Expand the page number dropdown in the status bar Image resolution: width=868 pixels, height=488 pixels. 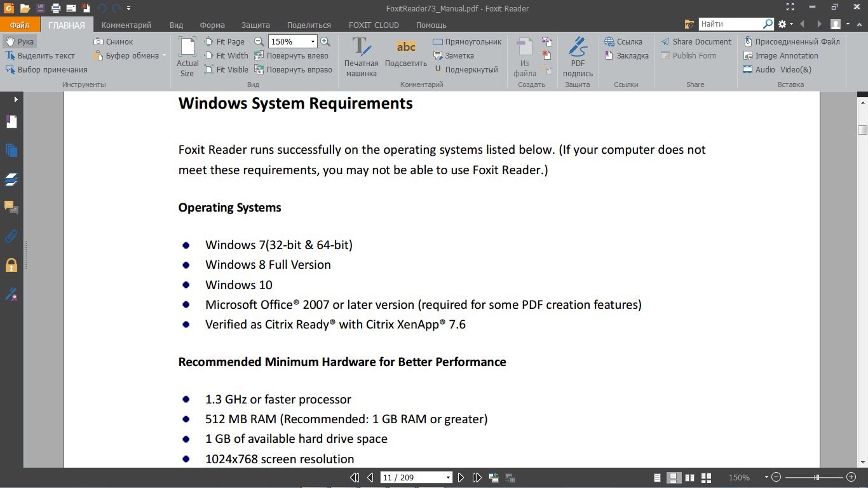[449, 477]
